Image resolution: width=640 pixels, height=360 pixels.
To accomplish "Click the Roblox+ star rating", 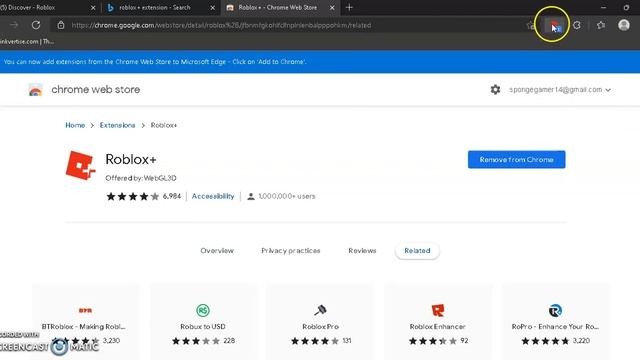I will [x=133, y=196].
